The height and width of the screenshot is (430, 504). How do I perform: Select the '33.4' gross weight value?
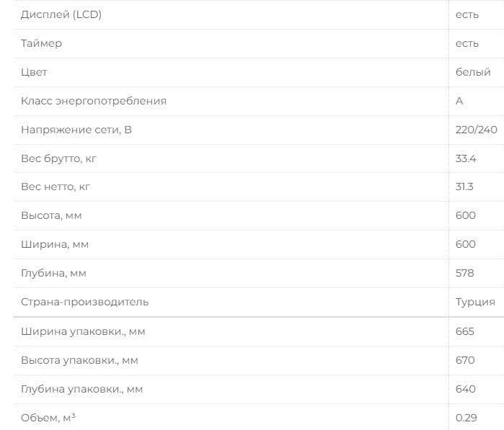(x=466, y=158)
